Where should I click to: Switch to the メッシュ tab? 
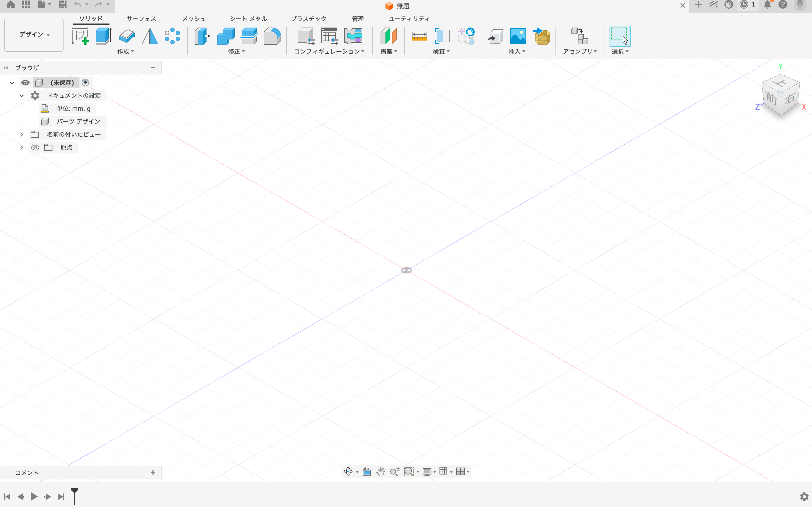[x=194, y=19]
